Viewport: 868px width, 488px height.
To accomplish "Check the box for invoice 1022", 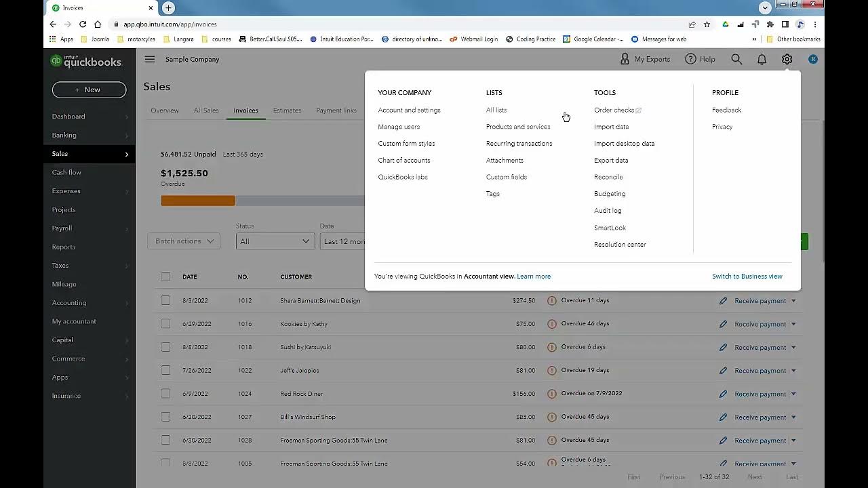I will pyautogui.click(x=165, y=370).
